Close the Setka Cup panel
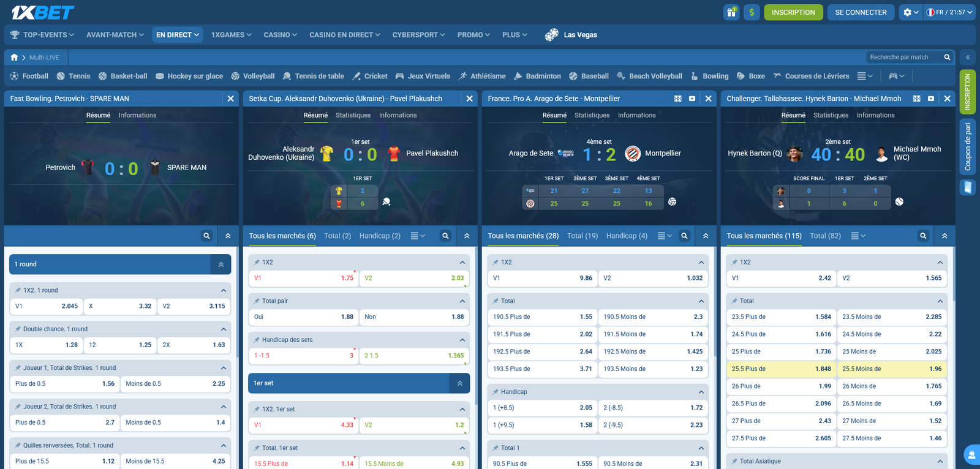The image size is (980, 469). [x=469, y=99]
